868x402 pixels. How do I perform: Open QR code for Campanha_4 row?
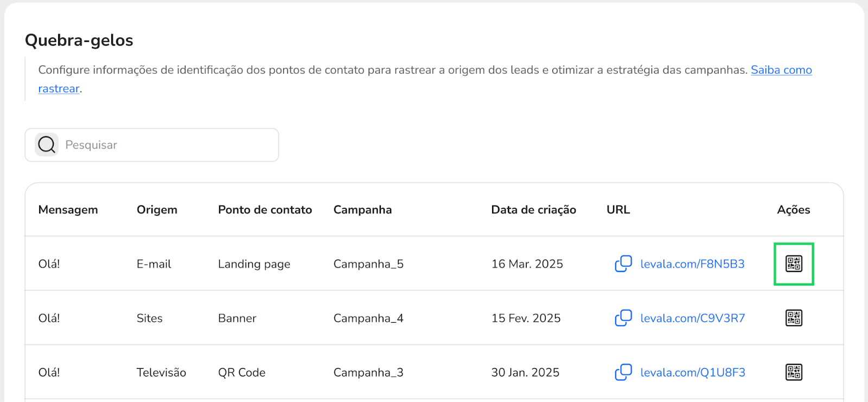coord(794,318)
